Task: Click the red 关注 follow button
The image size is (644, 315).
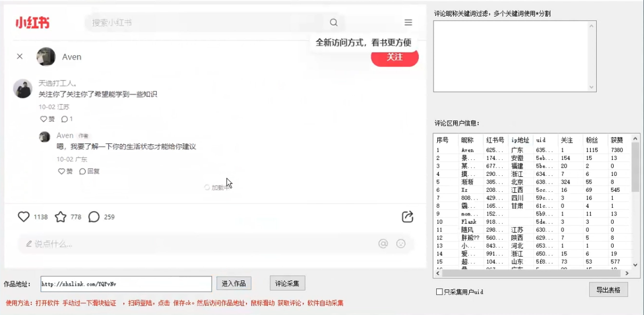Action: tap(394, 57)
